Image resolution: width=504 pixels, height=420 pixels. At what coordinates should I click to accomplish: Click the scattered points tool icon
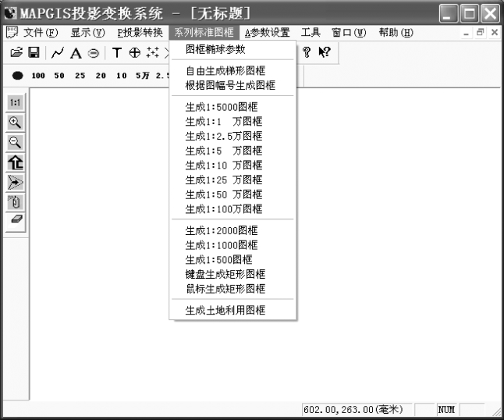tap(152, 52)
